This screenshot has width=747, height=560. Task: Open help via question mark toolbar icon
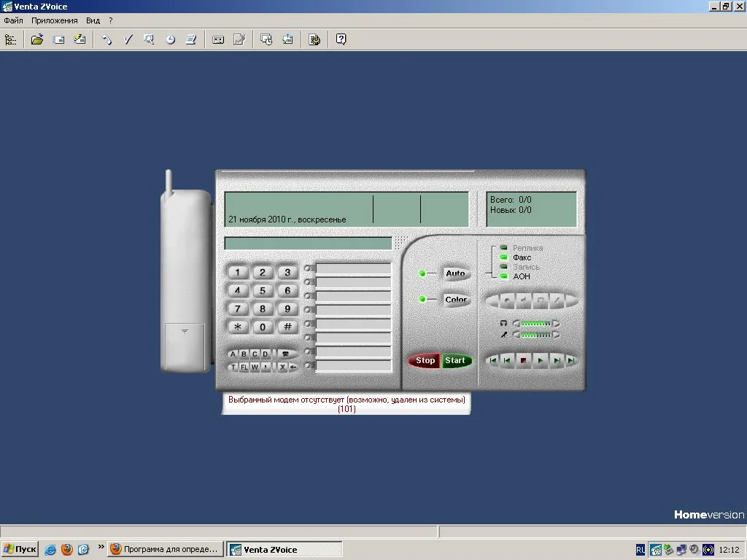(x=341, y=39)
